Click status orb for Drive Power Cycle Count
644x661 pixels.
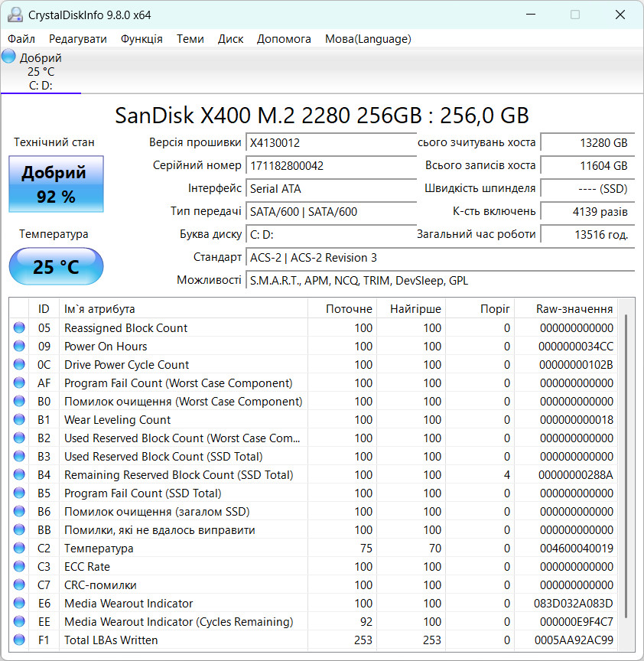[x=19, y=364]
